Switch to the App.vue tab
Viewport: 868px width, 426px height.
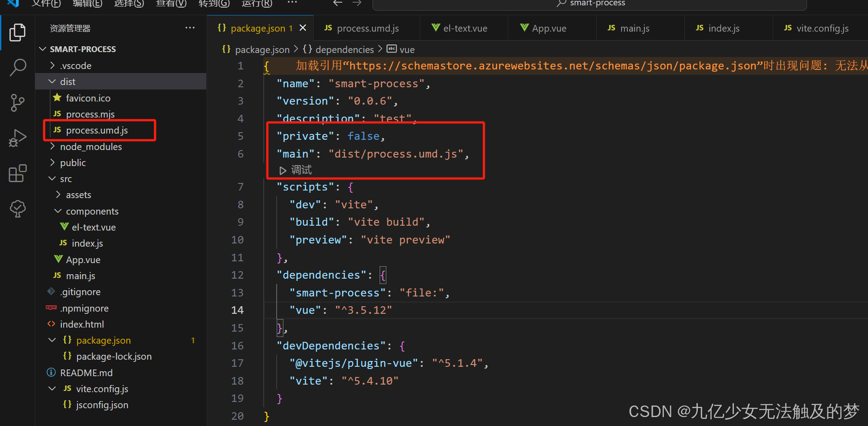tap(552, 28)
